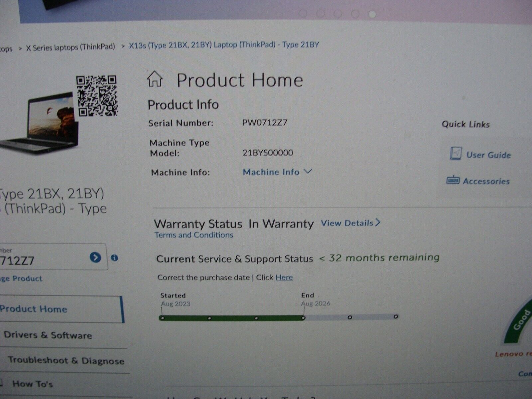Open How To's section

pyautogui.click(x=33, y=384)
